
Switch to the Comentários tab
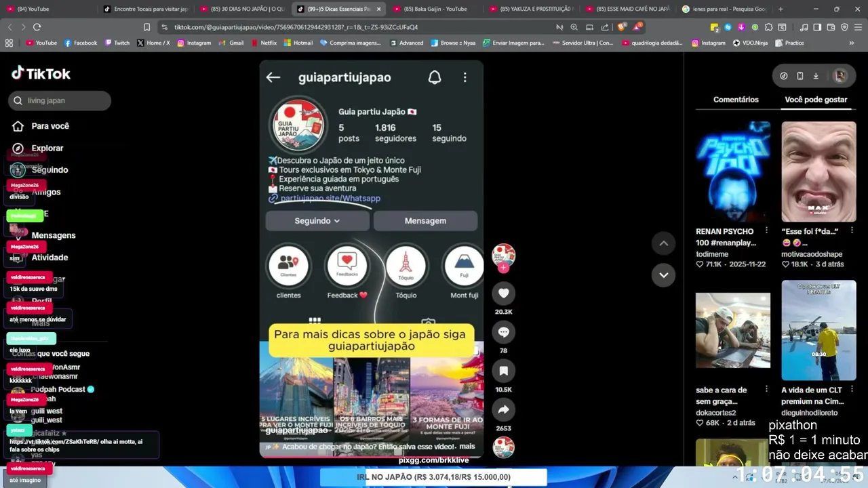pyautogui.click(x=736, y=100)
